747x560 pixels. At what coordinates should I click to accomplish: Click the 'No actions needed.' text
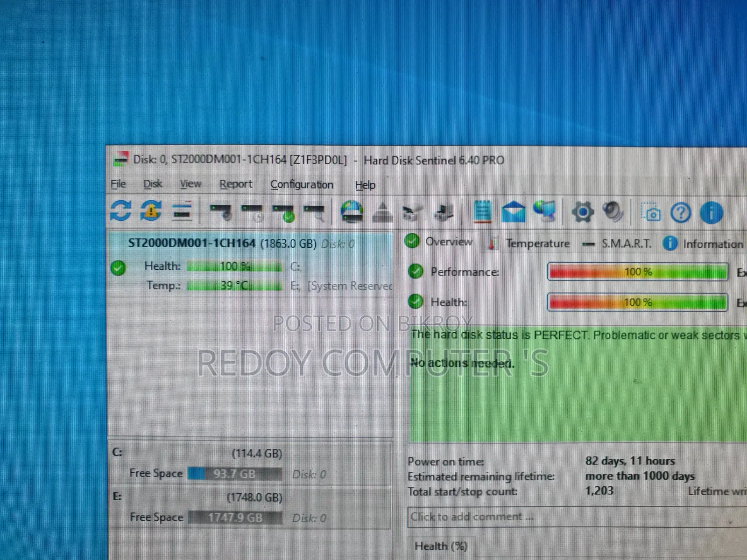coord(462,363)
